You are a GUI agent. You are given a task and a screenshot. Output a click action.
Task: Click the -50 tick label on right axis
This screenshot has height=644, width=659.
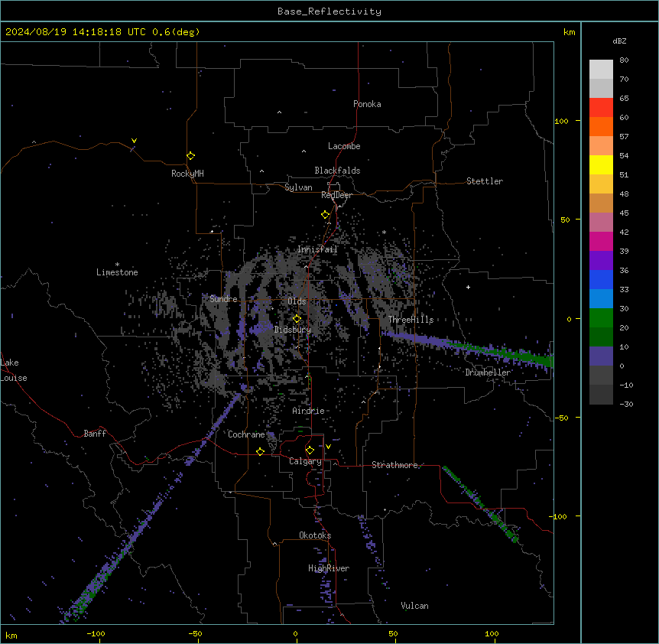(x=561, y=418)
